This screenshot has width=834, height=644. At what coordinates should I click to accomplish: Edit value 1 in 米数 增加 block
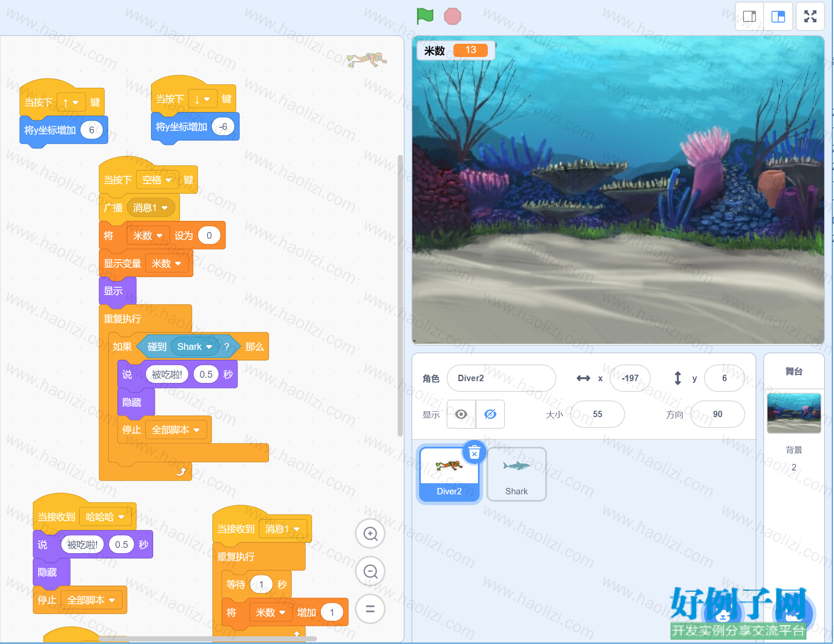[x=332, y=612]
